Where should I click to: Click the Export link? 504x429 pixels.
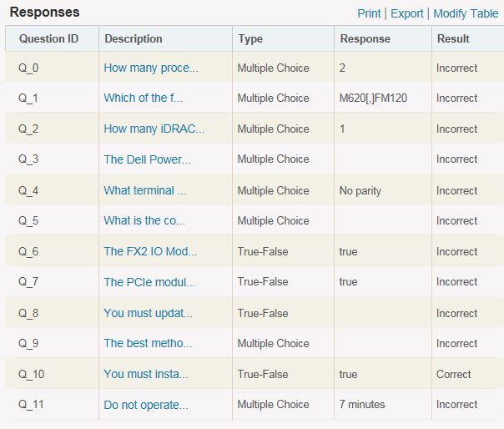tap(407, 13)
